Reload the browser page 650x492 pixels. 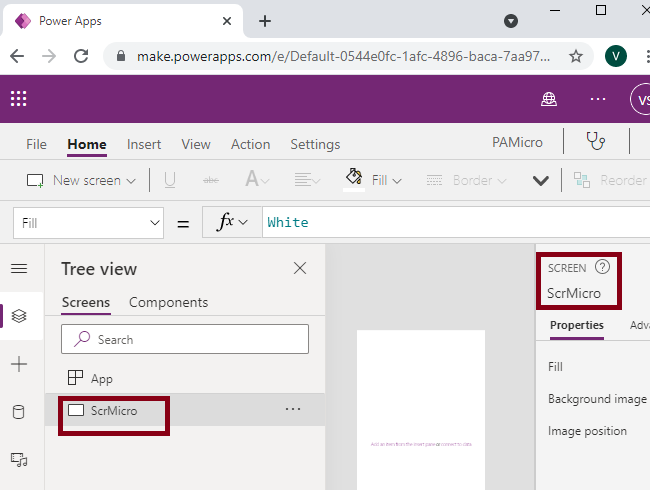(x=81, y=56)
